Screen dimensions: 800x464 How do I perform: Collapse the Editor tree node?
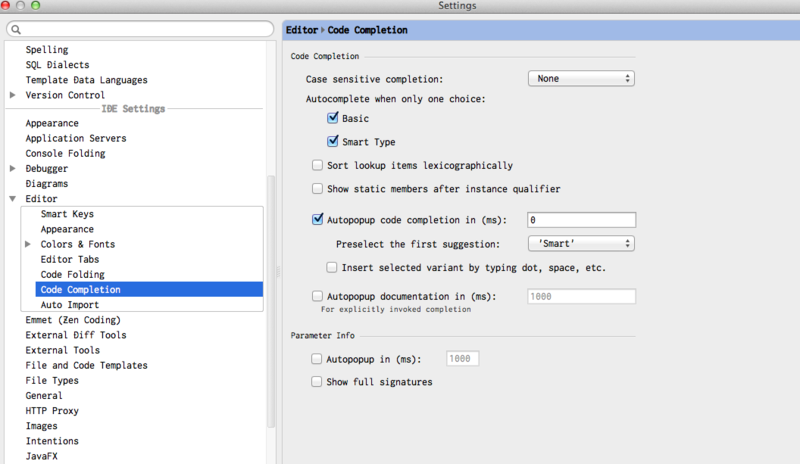click(13, 199)
